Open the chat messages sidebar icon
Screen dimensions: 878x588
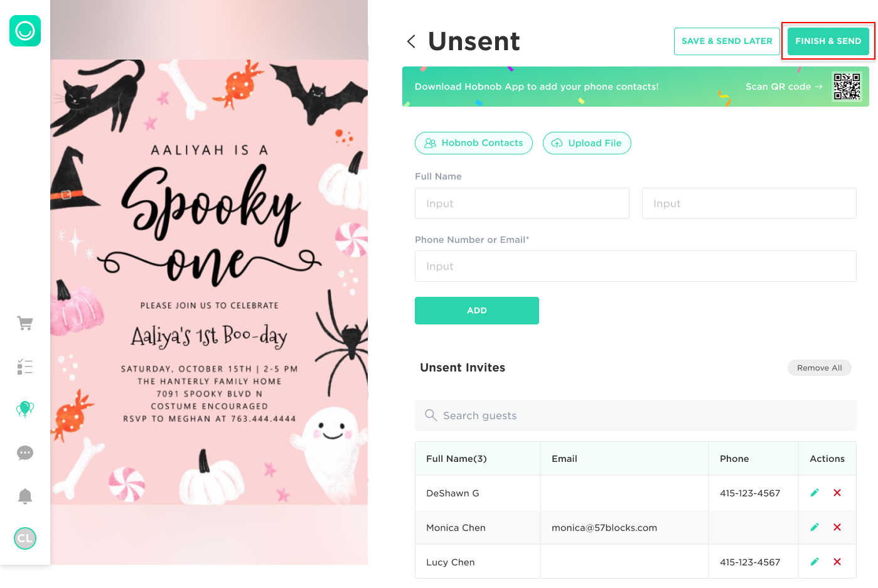pos(25,453)
